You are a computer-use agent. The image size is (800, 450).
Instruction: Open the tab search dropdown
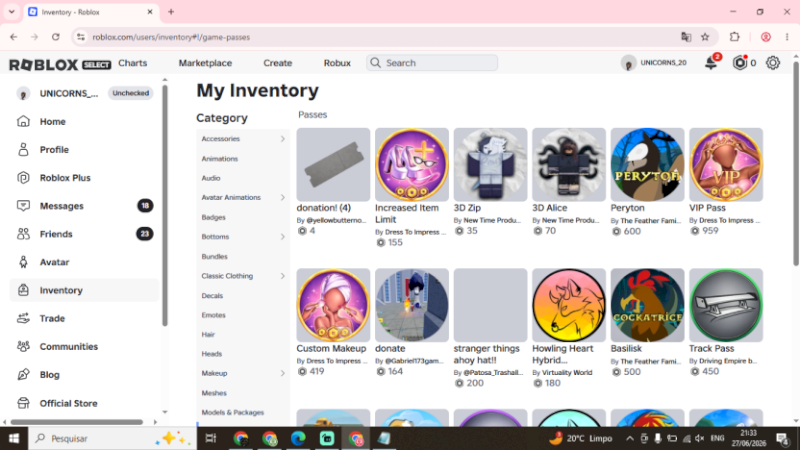(x=11, y=12)
